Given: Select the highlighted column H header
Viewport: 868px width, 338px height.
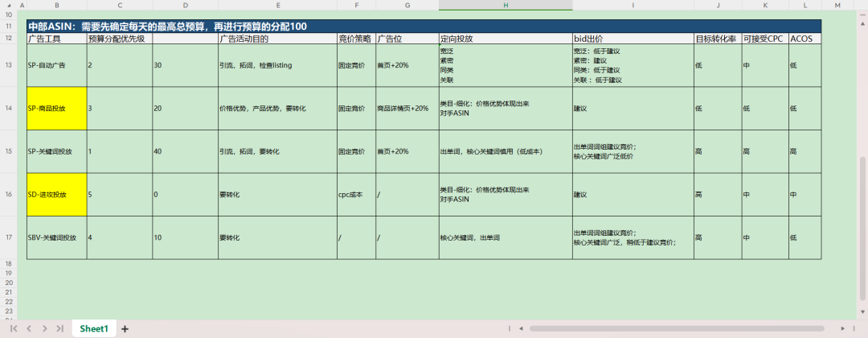Looking at the screenshot, I should tap(506, 5).
